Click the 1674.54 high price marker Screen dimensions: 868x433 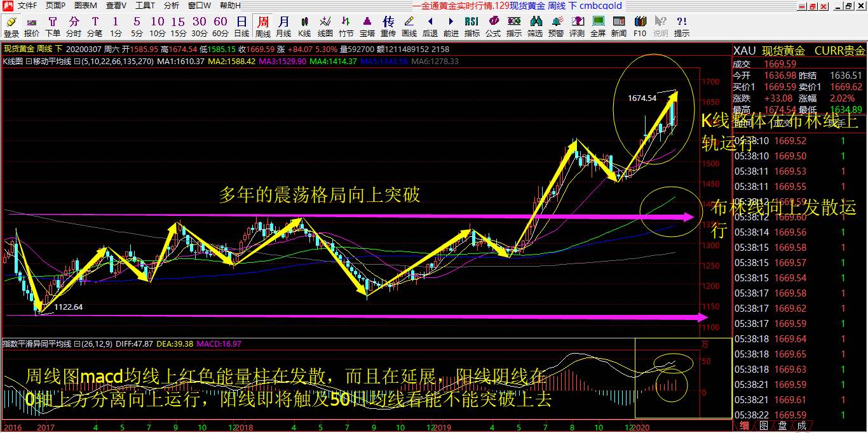tap(642, 98)
